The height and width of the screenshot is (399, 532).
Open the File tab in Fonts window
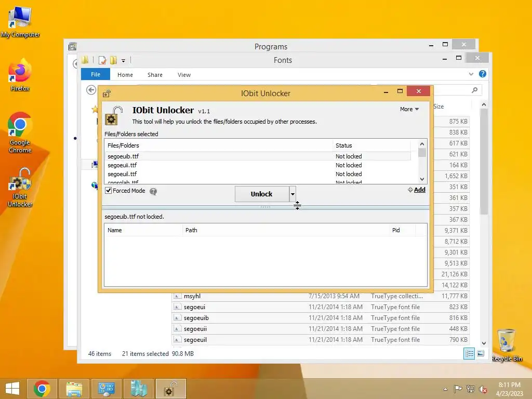(96, 74)
